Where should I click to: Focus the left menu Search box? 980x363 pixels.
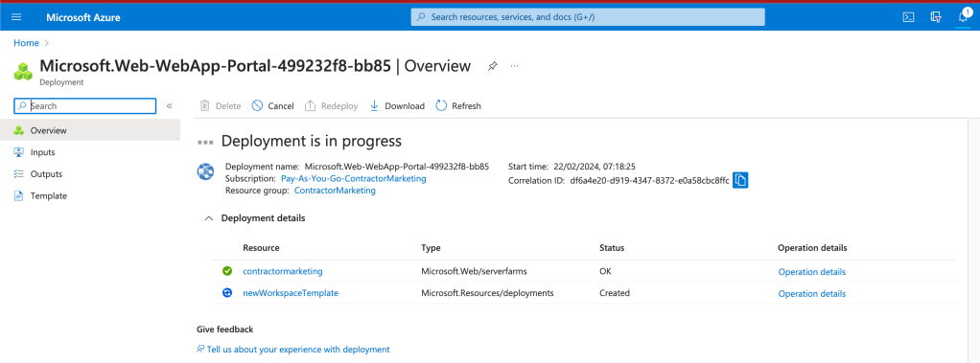pos(85,106)
